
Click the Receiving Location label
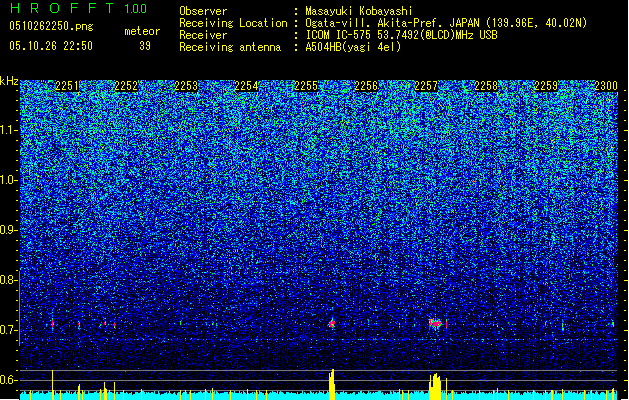(233, 23)
